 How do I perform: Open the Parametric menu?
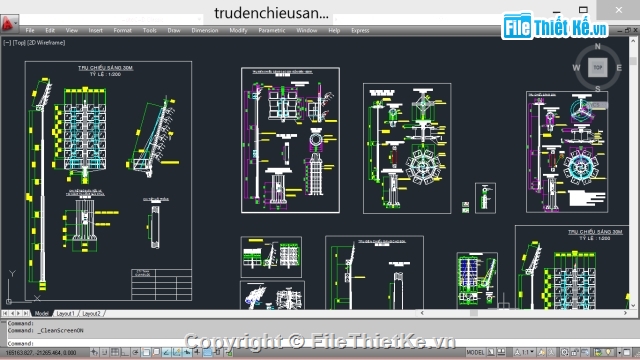click(271, 30)
